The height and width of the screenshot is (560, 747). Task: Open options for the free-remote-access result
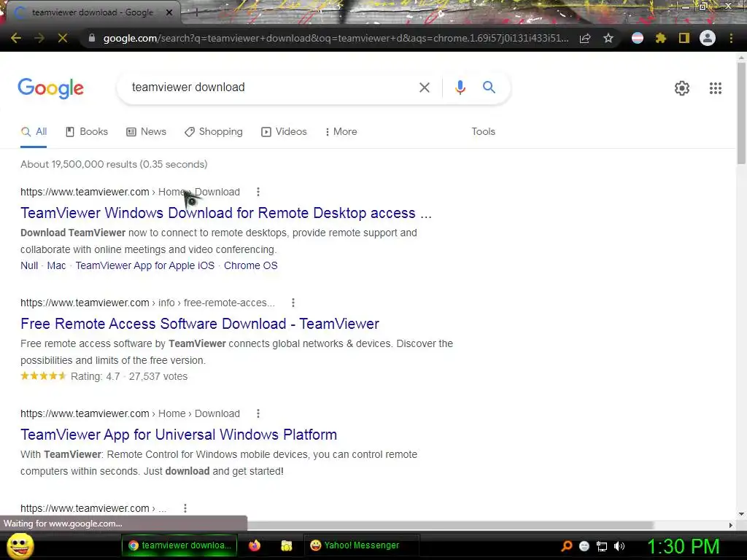293,303
